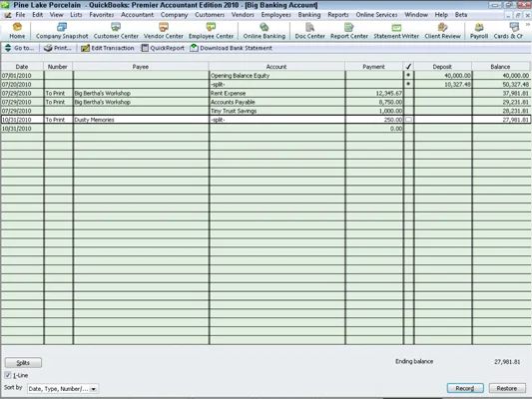The image size is (532, 399).
Task: Open the Home icon in toolbar
Action: tap(17, 31)
